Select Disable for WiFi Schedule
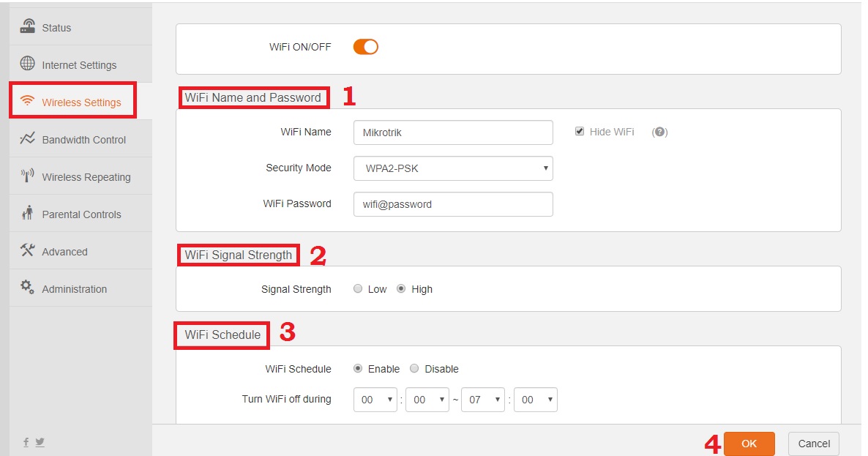The height and width of the screenshot is (456, 868). pyautogui.click(x=415, y=369)
